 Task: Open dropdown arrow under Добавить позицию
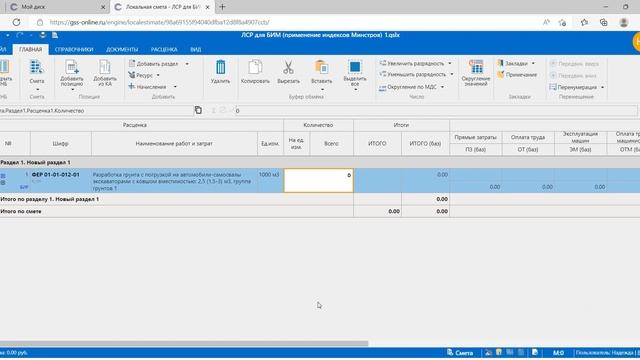pyautogui.click(x=72, y=90)
